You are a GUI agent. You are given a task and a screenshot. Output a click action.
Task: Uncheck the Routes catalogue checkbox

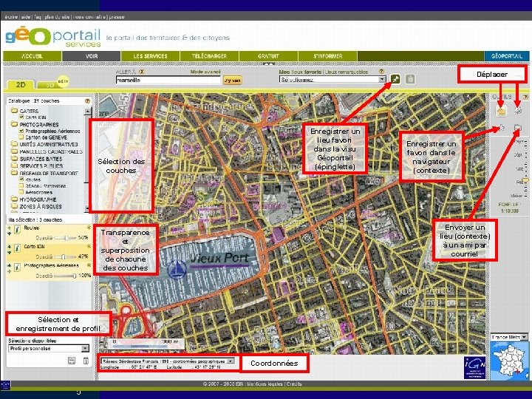(x=21, y=179)
